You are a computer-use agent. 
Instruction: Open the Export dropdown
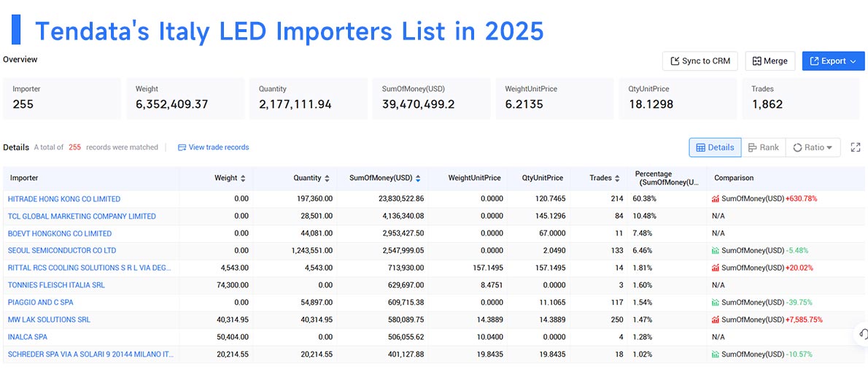click(x=833, y=61)
